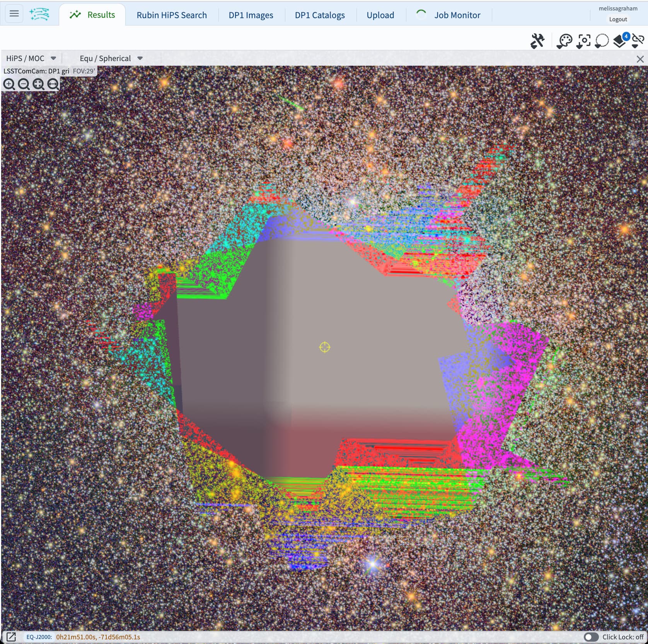Screen dimensions: 648x644
Task: Zoom to fit the image
Action: pos(38,84)
